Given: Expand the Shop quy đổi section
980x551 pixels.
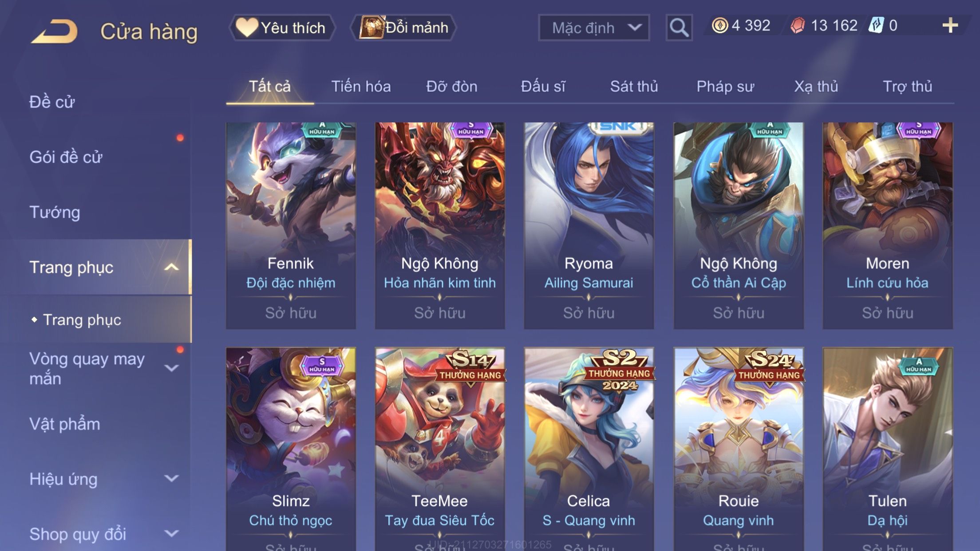Looking at the screenshot, I should point(171,533).
